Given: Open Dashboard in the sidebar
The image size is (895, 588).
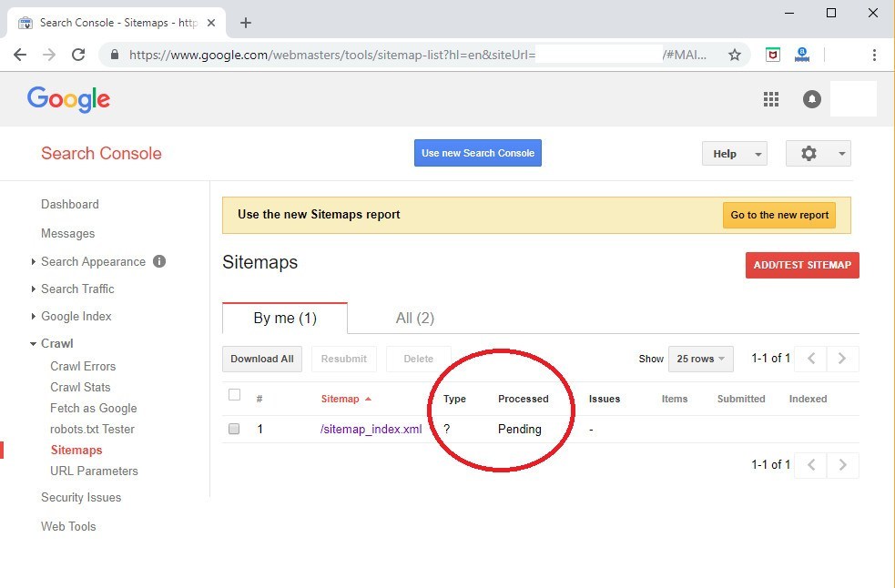Looking at the screenshot, I should [x=69, y=205].
